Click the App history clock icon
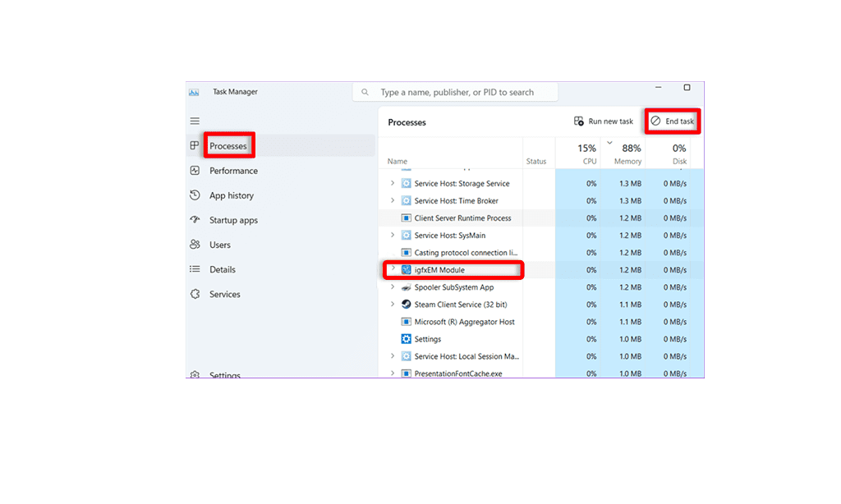Image resolution: width=841 pixels, height=504 pixels. pos(195,195)
